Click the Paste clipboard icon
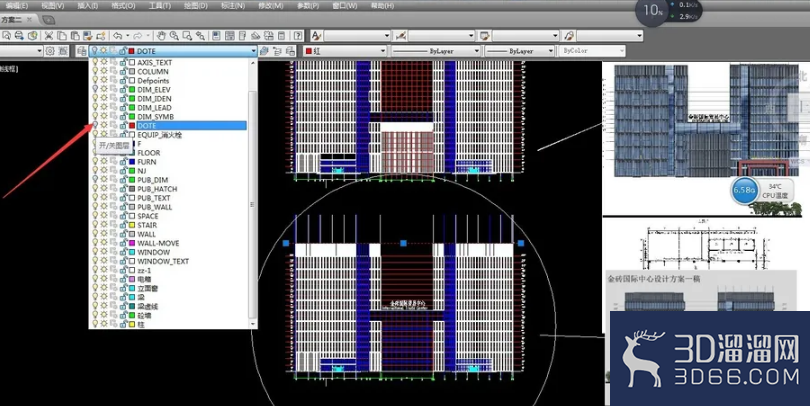 pyautogui.click(x=75, y=36)
